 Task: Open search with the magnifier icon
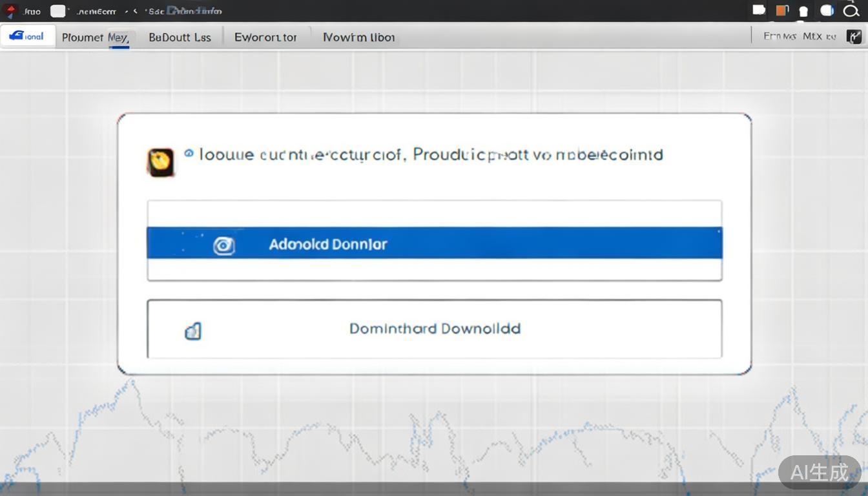point(852,10)
